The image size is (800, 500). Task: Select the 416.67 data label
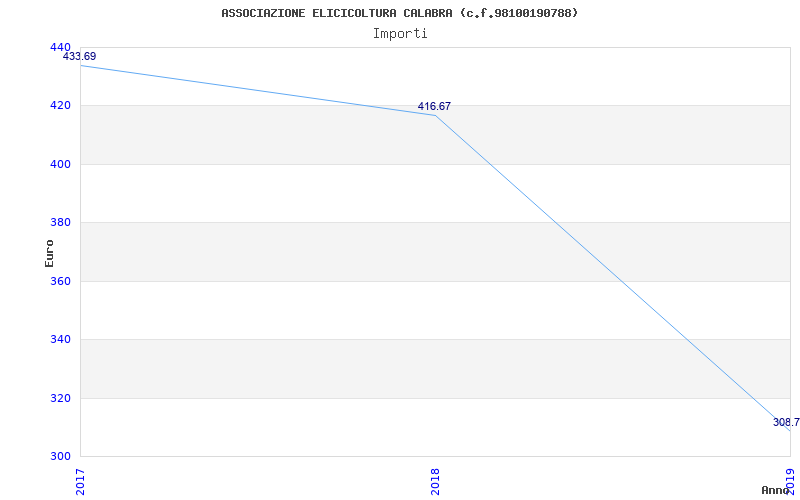[x=434, y=106]
